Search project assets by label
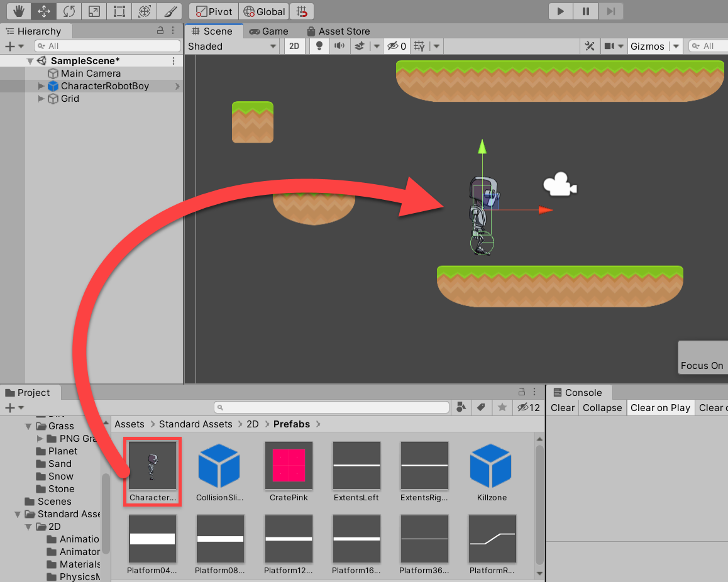This screenshot has width=728, height=582. (x=481, y=407)
